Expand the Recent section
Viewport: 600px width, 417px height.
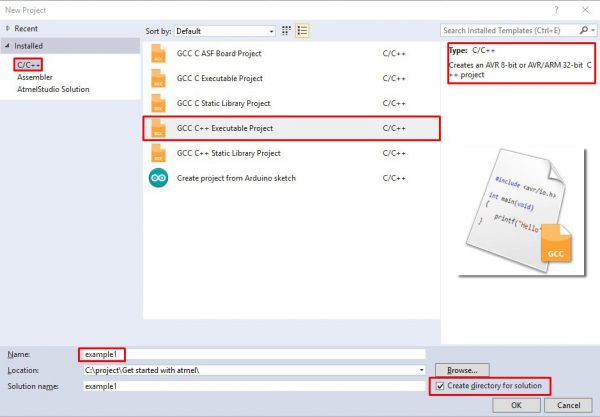8,28
